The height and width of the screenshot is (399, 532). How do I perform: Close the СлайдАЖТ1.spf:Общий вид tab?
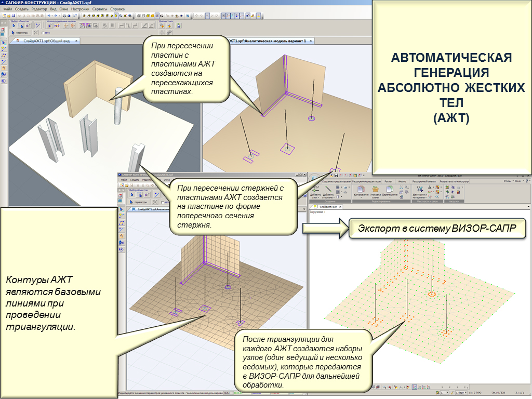pyautogui.click(x=76, y=41)
